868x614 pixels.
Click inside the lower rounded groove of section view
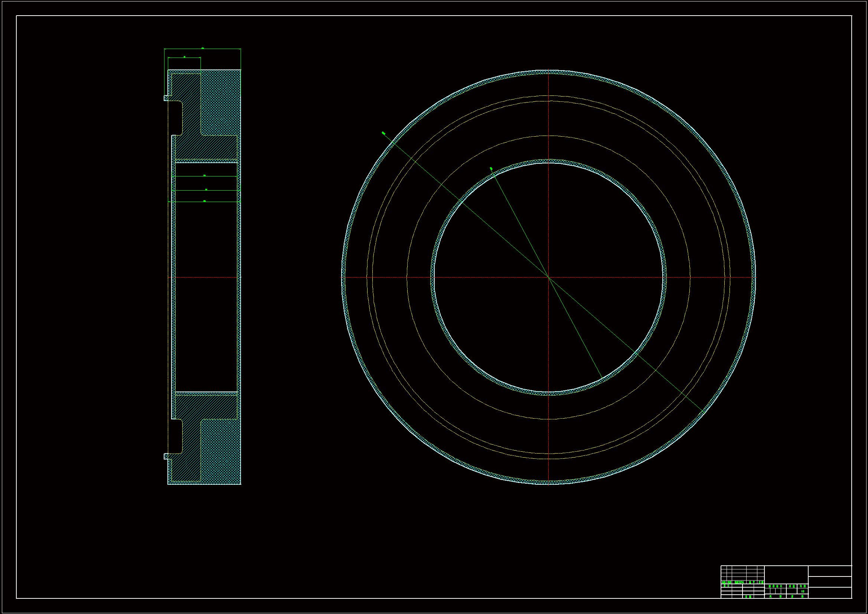click(176, 436)
